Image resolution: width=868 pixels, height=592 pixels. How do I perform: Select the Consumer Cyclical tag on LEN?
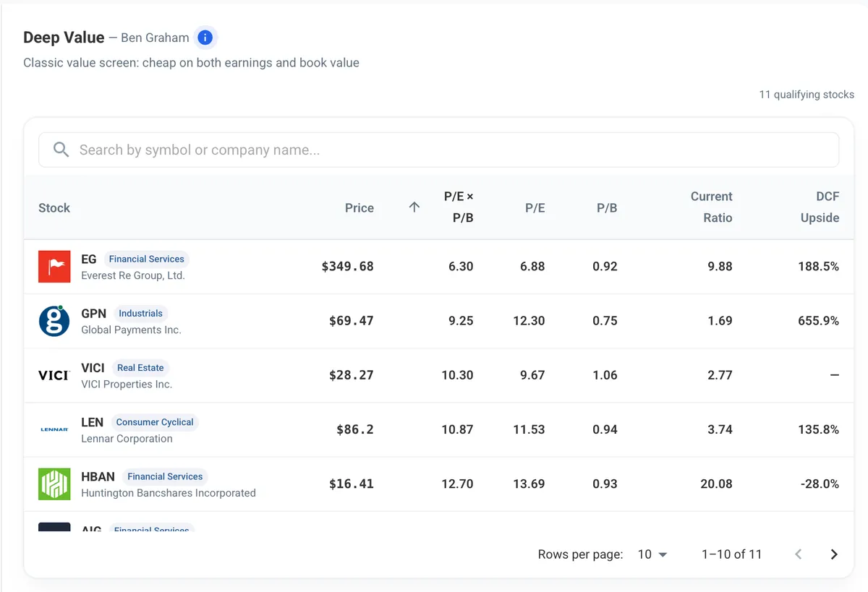[155, 422]
